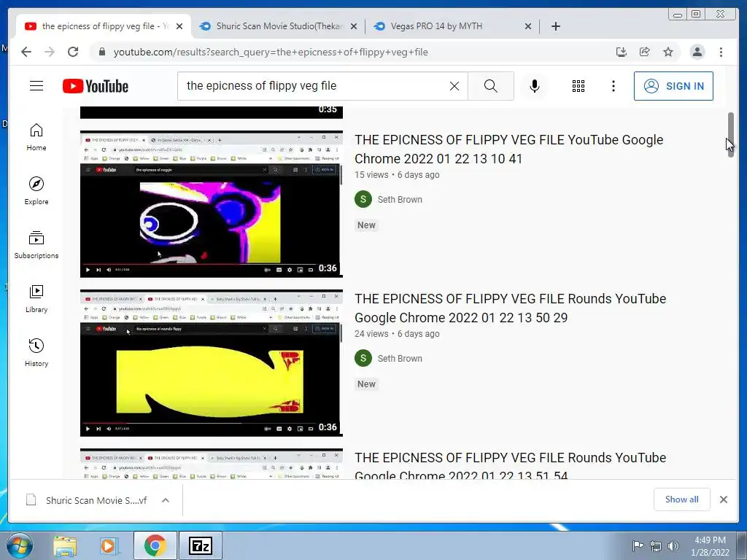
Task: Close the Vegas PRO 14 by MYTH tab
Action: 528,26
